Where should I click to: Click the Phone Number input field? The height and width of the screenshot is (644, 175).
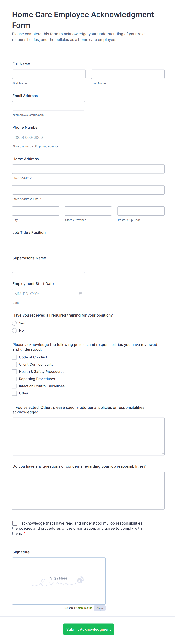tap(49, 137)
